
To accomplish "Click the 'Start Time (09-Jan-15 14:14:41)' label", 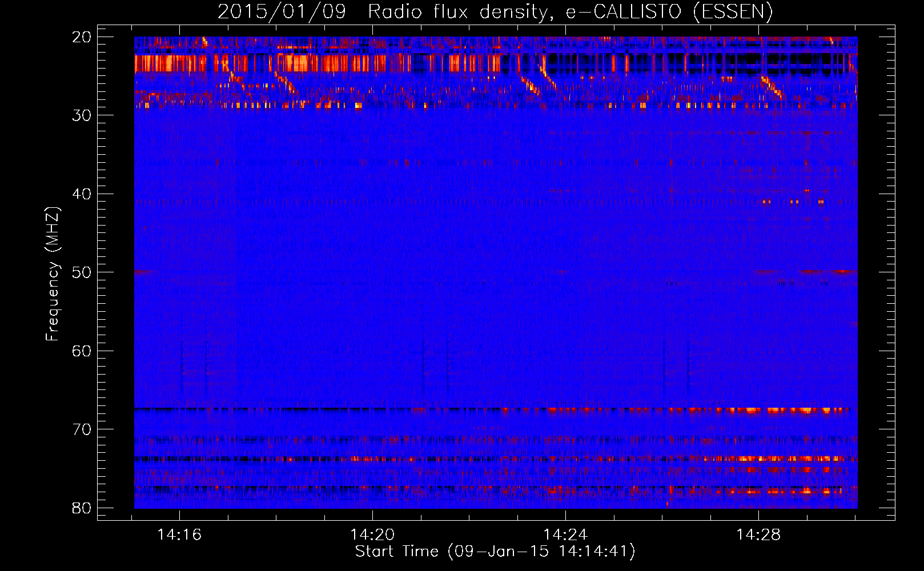I will coord(495,551).
